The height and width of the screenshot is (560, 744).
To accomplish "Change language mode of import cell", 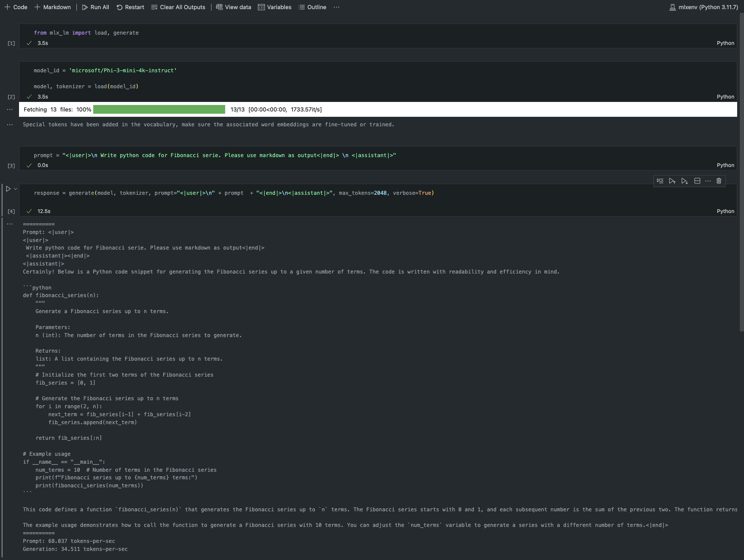I will click(x=725, y=43).
